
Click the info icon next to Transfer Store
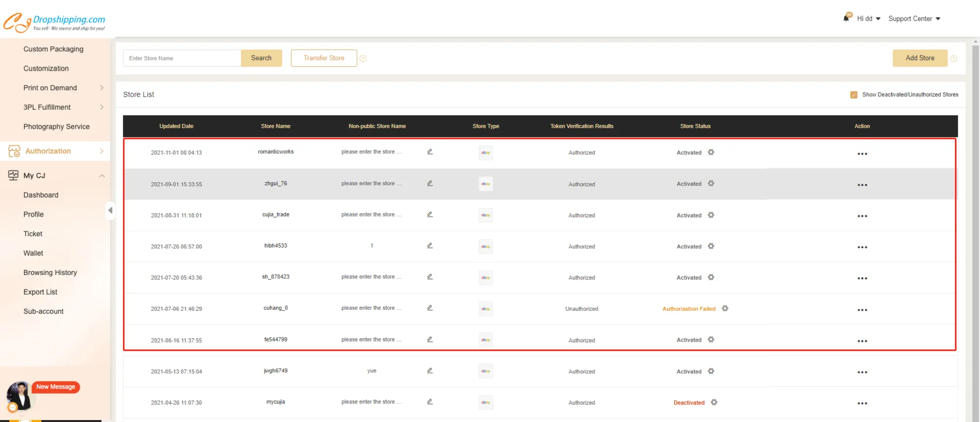point(363,58)
